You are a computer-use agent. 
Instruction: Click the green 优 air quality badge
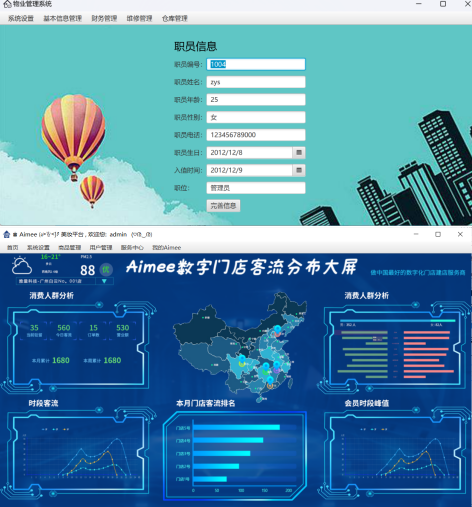(x=106, y=269)
